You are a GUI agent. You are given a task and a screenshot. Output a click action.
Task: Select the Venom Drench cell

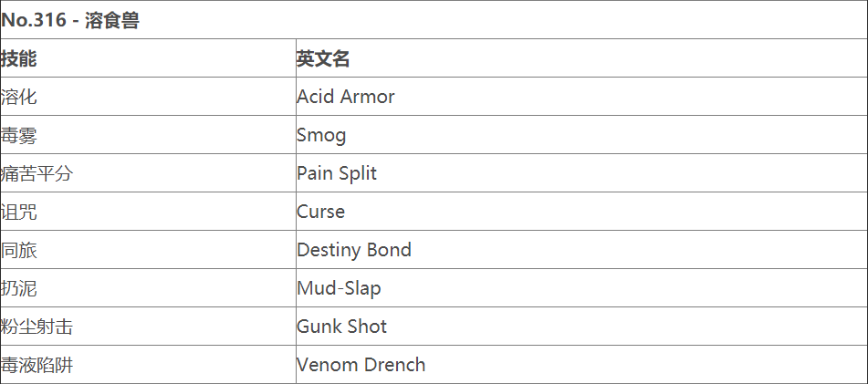pyautogui.click(x=361, y=365)
